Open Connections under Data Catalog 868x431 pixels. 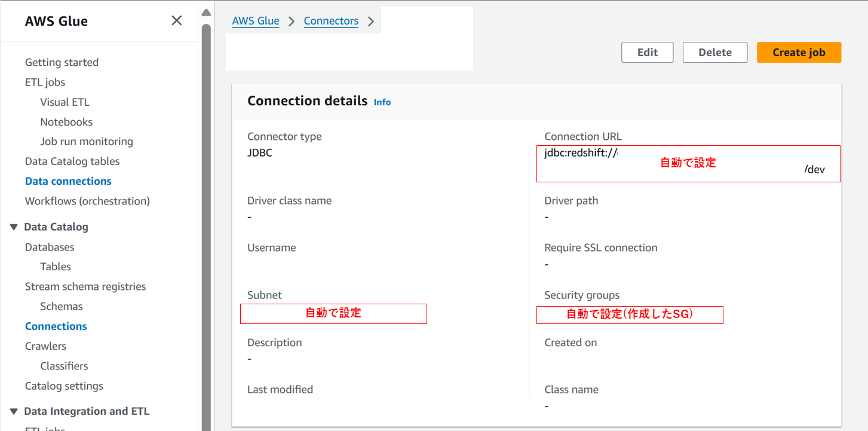tap(56, 326)
